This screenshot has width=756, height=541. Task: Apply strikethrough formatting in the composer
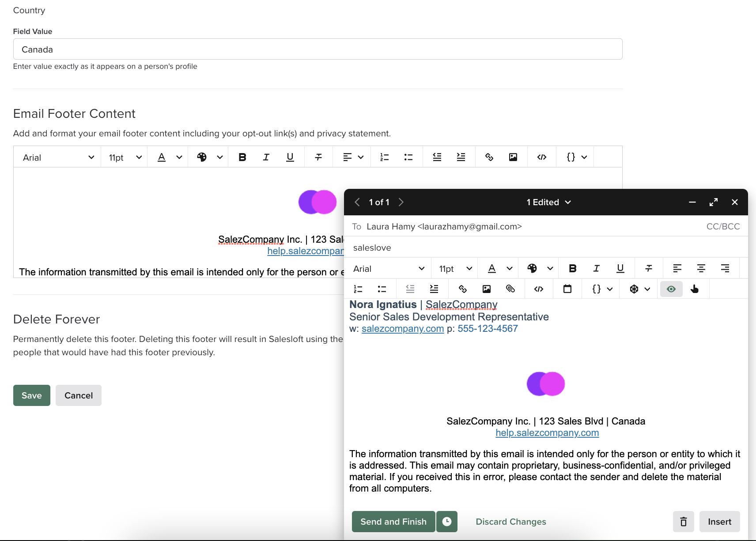[x=649, y=268]
